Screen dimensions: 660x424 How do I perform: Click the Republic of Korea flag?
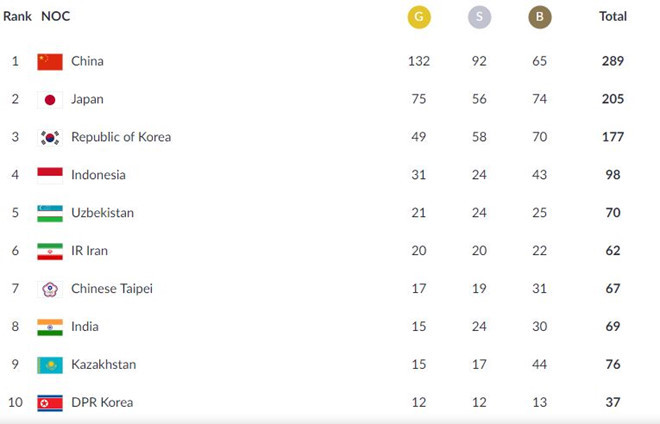click(x=50, y=137)
